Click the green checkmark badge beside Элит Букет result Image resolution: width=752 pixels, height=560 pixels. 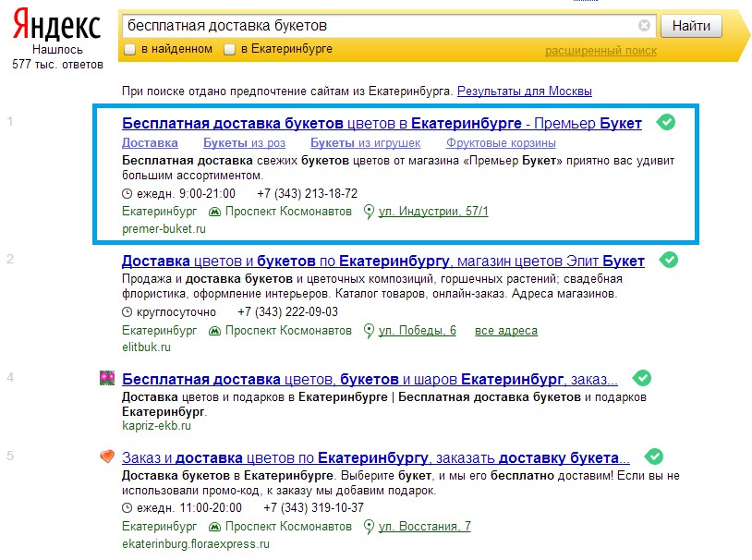(x=669, y=260)
